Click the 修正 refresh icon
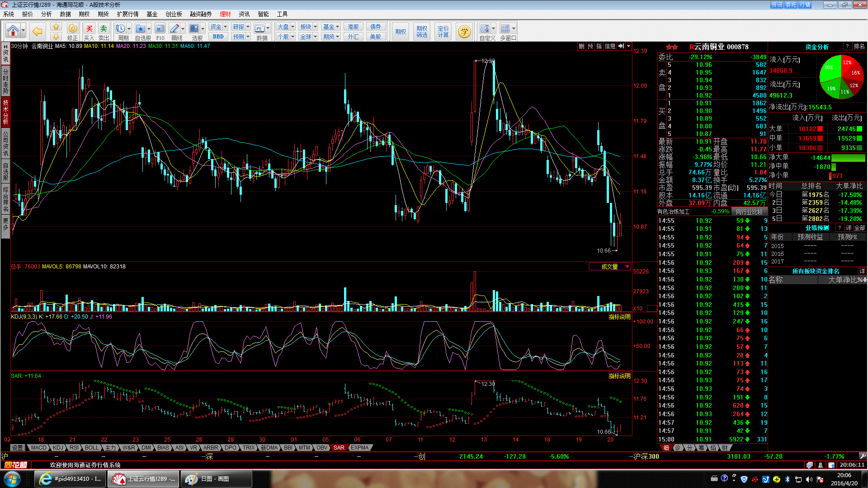Screen dimensions: 868x488 (72, 28)
